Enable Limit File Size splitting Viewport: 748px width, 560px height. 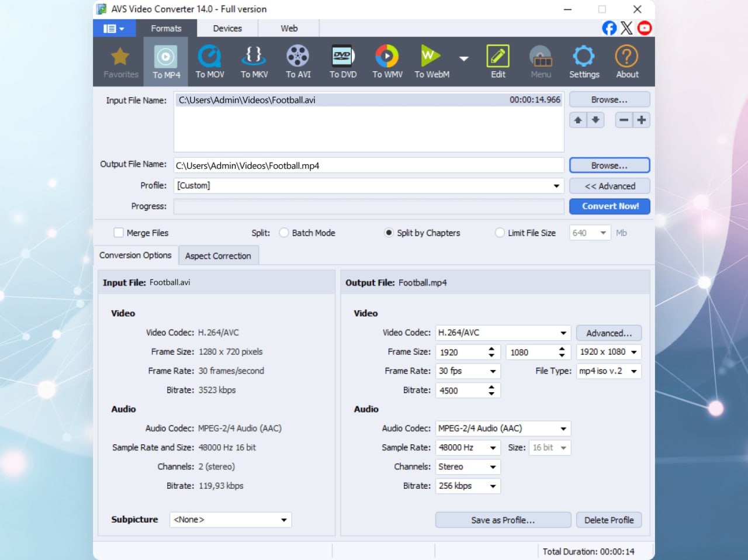tap(500, 232)
